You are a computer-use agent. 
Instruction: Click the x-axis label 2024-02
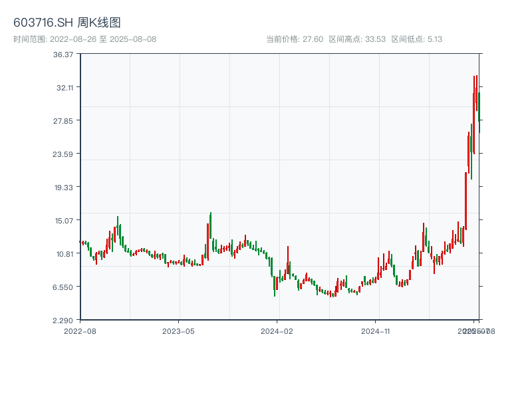[277, 331]
